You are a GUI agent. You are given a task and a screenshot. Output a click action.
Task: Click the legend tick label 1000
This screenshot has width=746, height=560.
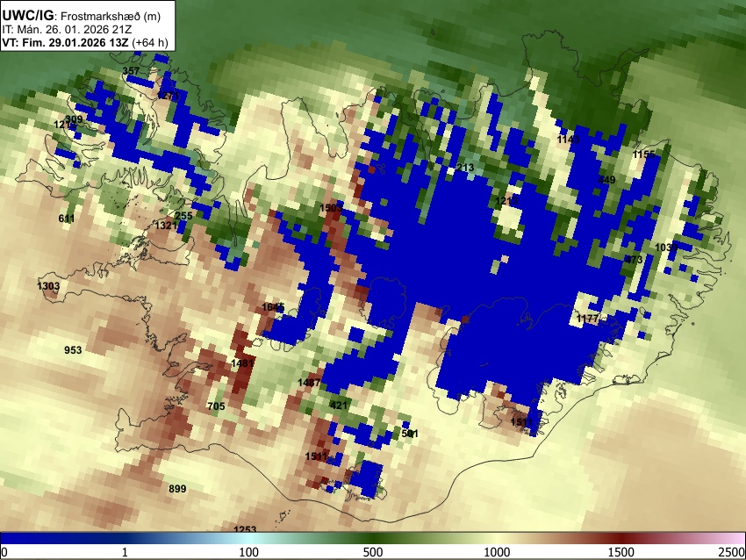click(497, 552)
